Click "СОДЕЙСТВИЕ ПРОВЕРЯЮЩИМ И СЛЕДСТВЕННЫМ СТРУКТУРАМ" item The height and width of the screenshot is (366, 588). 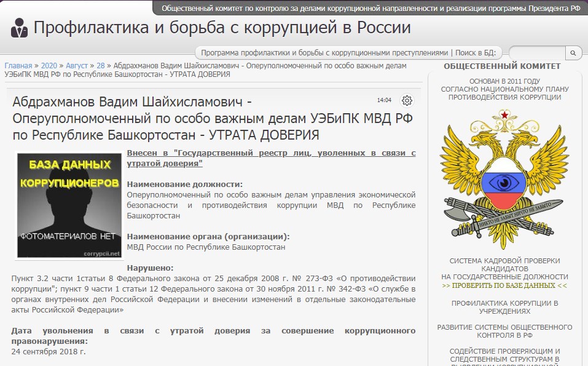504,356
